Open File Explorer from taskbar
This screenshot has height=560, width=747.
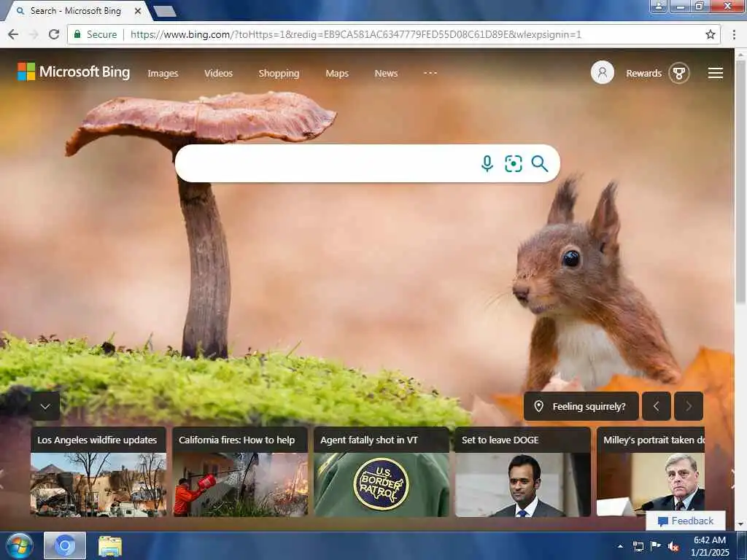110,545
